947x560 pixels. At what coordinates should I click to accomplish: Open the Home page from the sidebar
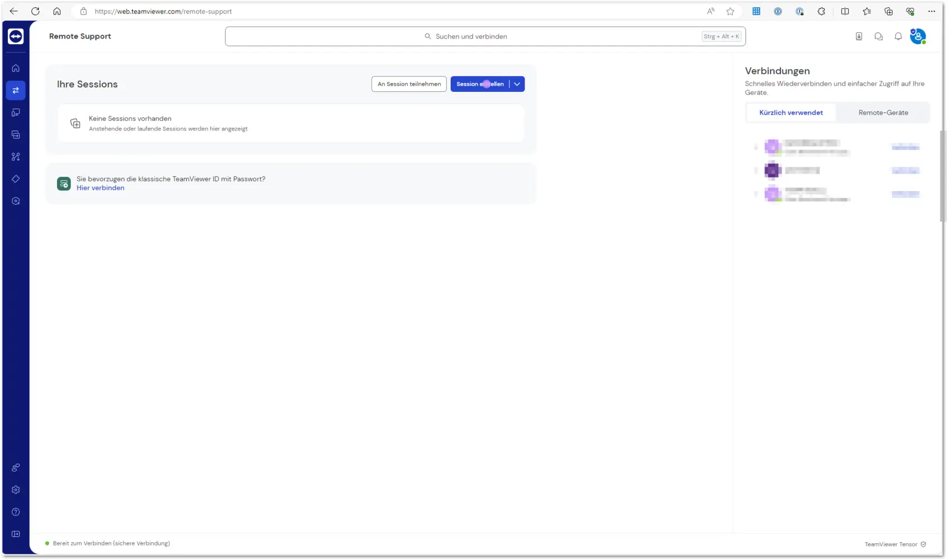pyautogui.click(x=16, y=68)
